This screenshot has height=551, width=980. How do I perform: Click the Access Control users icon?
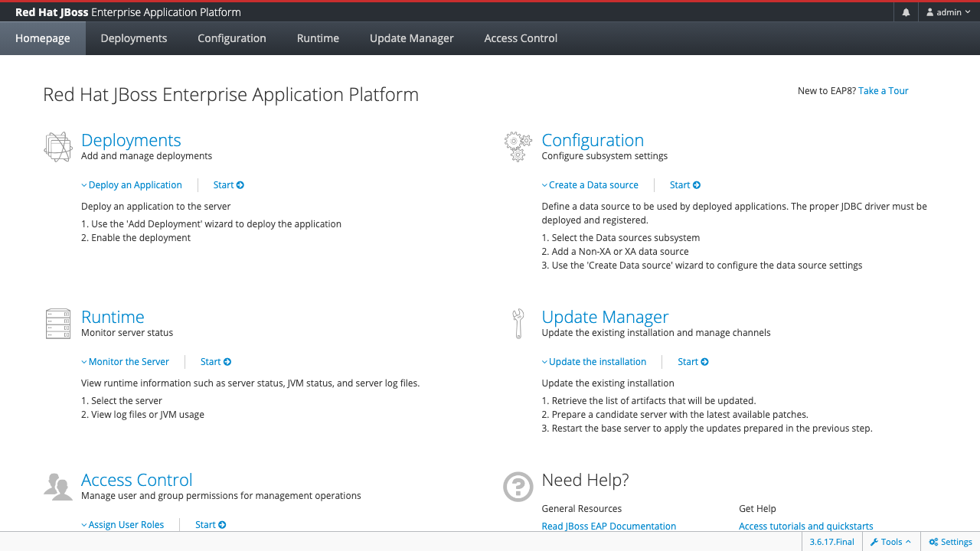[58, 486]
